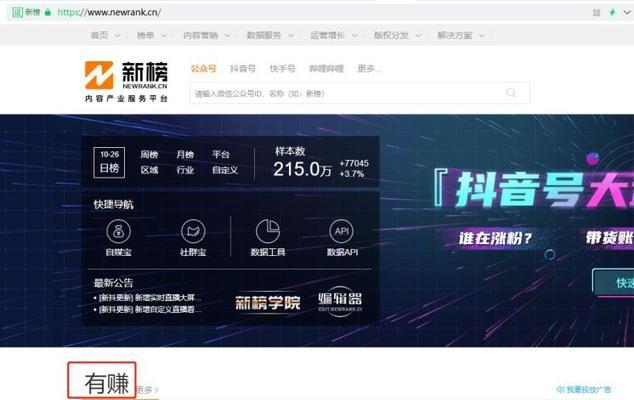
Task: Open the 更多... search tab
Action: coord(369,68)
